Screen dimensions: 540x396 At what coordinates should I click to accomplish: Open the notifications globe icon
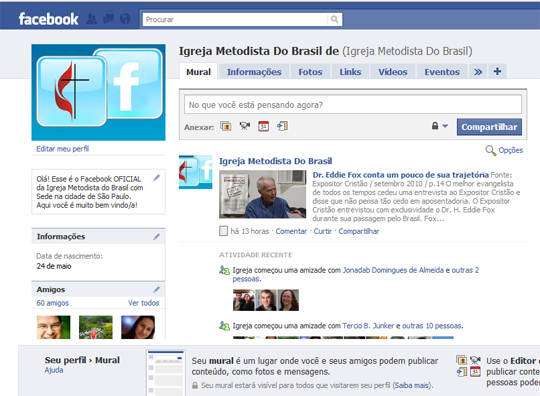125,19
